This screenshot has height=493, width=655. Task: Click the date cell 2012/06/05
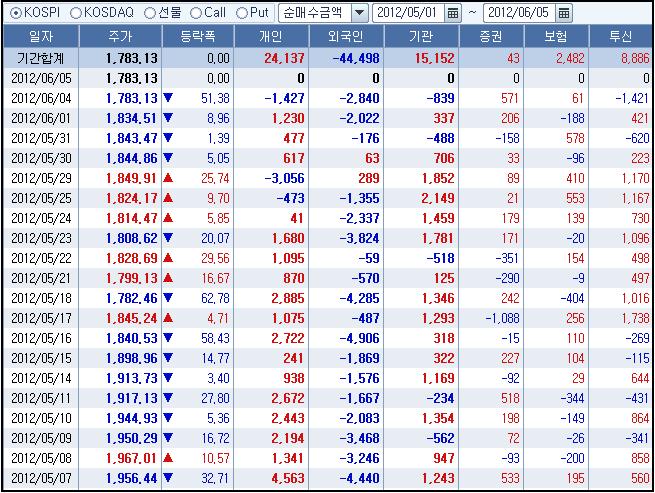pos(41,78)
